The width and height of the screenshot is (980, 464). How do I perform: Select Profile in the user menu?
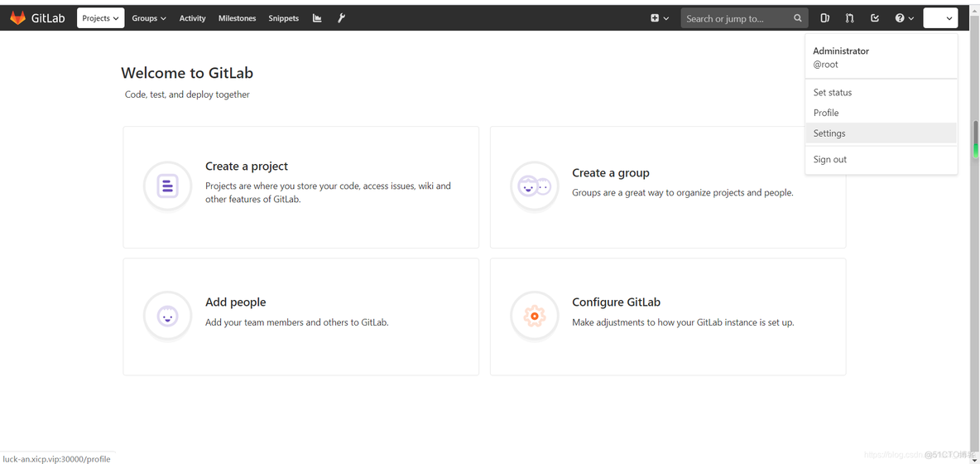point(826,113)
